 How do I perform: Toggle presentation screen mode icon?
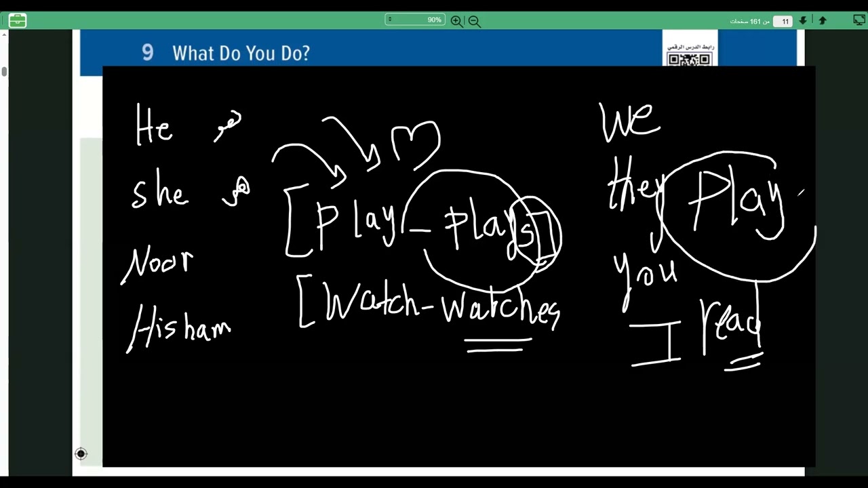point(859,20)
